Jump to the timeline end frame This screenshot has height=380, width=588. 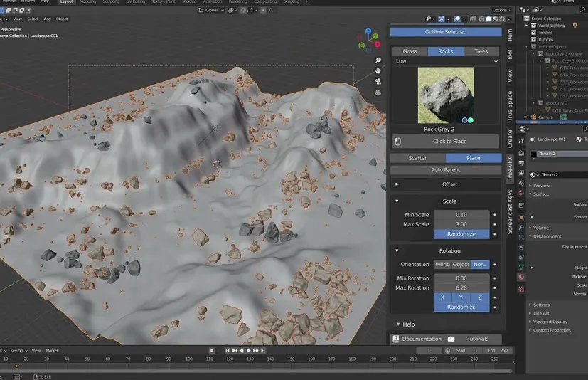click(263, 350)
